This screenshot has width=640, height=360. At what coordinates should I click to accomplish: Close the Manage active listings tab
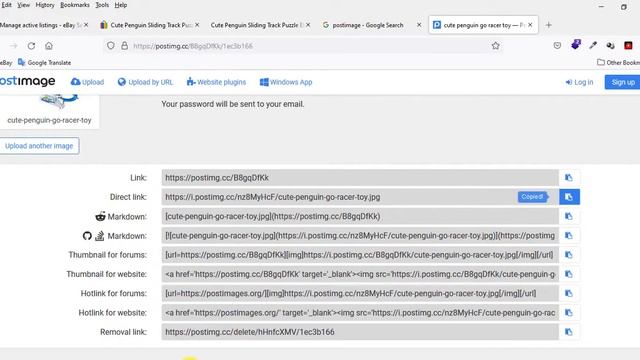(86, 25)
